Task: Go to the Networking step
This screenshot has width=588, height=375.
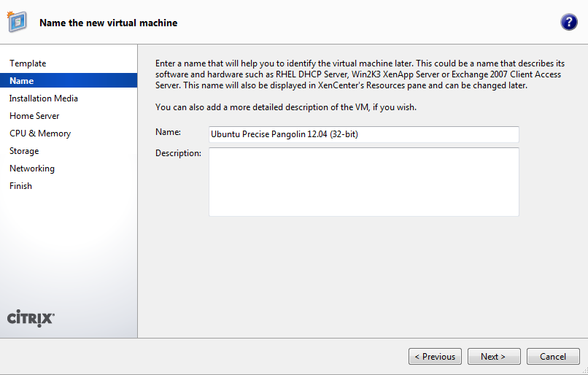Action: coord(32,169)
